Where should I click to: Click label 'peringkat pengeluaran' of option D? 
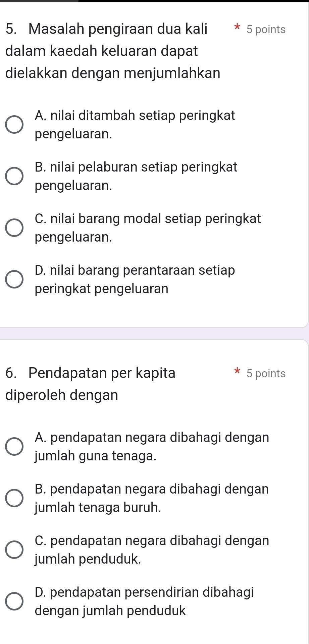point(102,289)
